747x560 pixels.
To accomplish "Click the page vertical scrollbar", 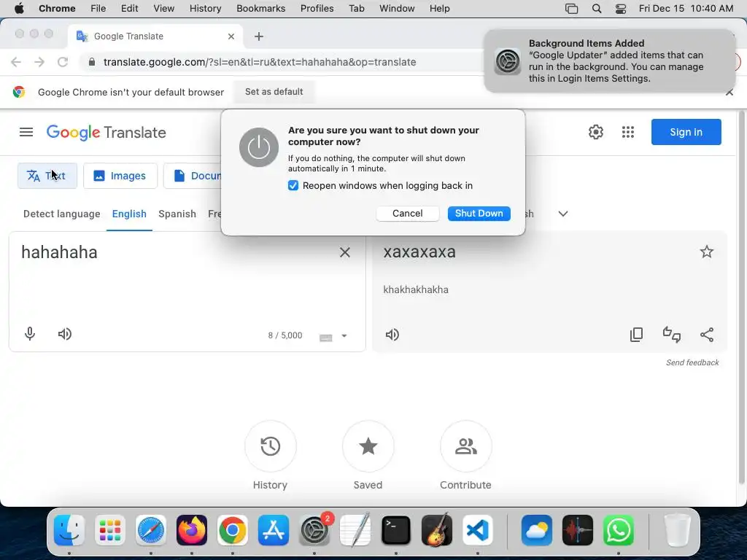I will (741, 298).
